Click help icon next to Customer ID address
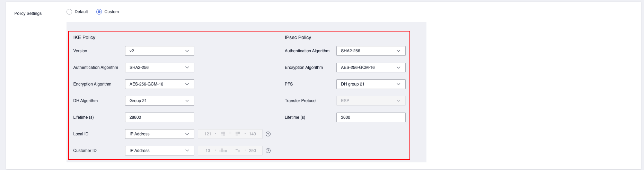The image size is (644, 170). tap(268, 151)
